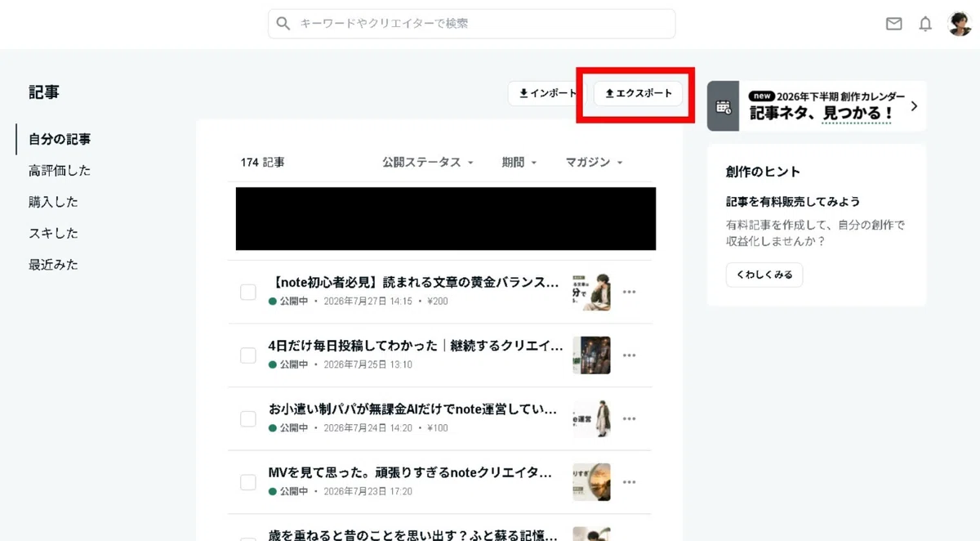Open the 歳を重ねると昔のこと article title
Screen dimensions: 980x541
[413, 535]
